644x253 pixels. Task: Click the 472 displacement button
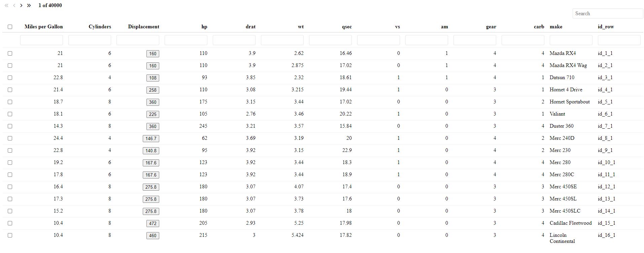pos(153,223)
